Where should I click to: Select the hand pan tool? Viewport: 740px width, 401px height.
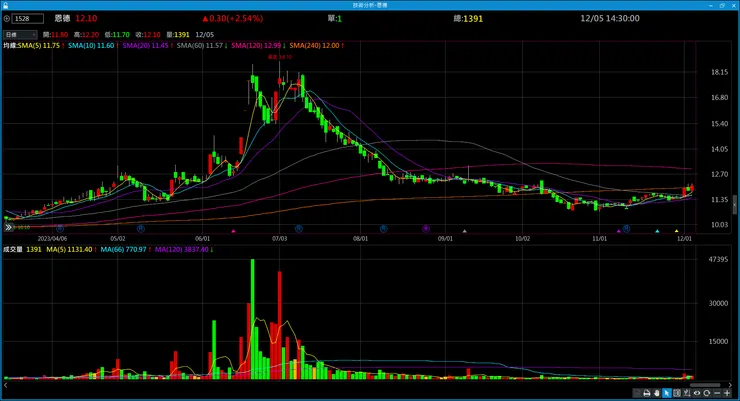point(657,393)
